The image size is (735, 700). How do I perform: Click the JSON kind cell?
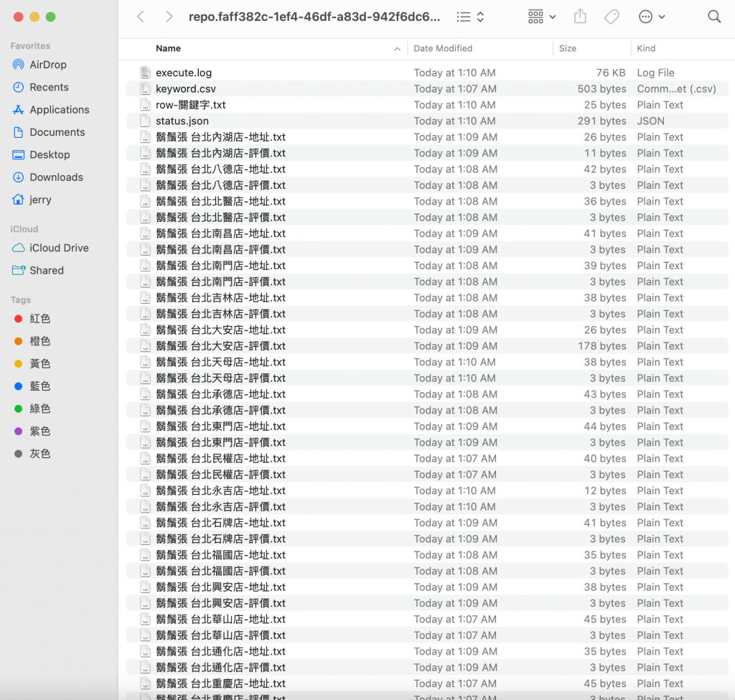click(x=650, y=121)
